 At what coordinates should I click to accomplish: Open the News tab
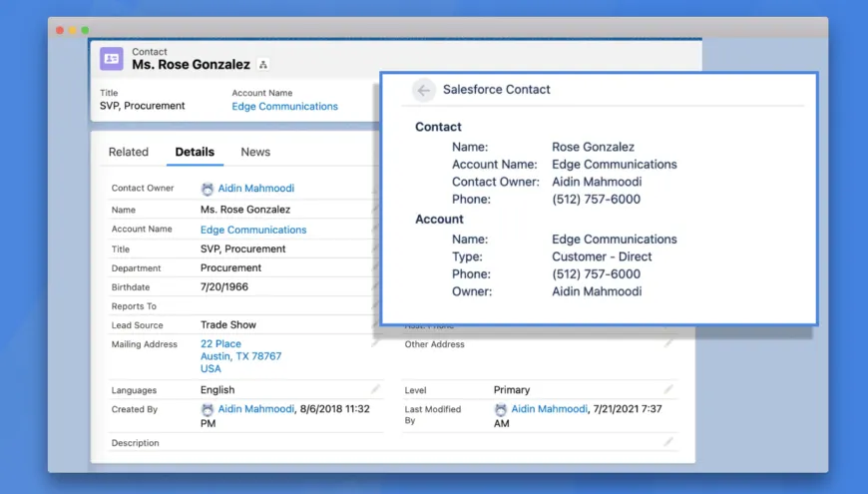pos(255,152)
